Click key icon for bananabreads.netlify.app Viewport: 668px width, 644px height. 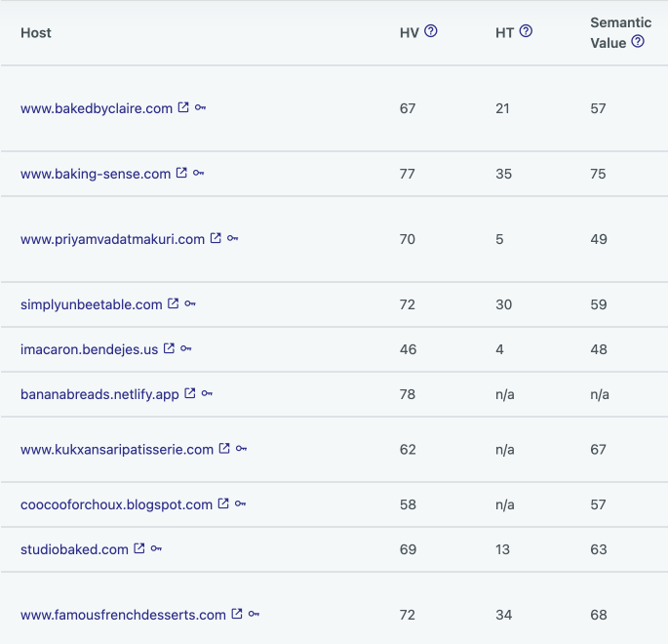(207, 393)
